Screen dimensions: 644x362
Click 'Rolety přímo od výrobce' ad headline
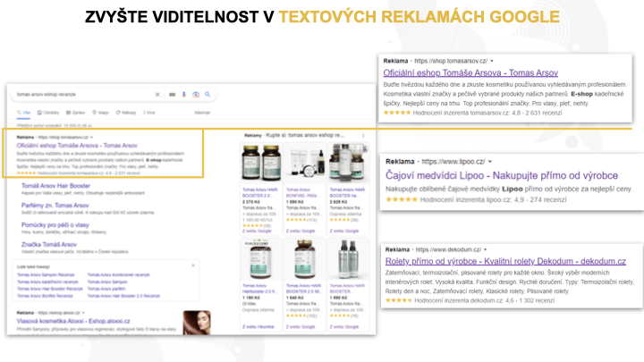click(x=505, y=261)
